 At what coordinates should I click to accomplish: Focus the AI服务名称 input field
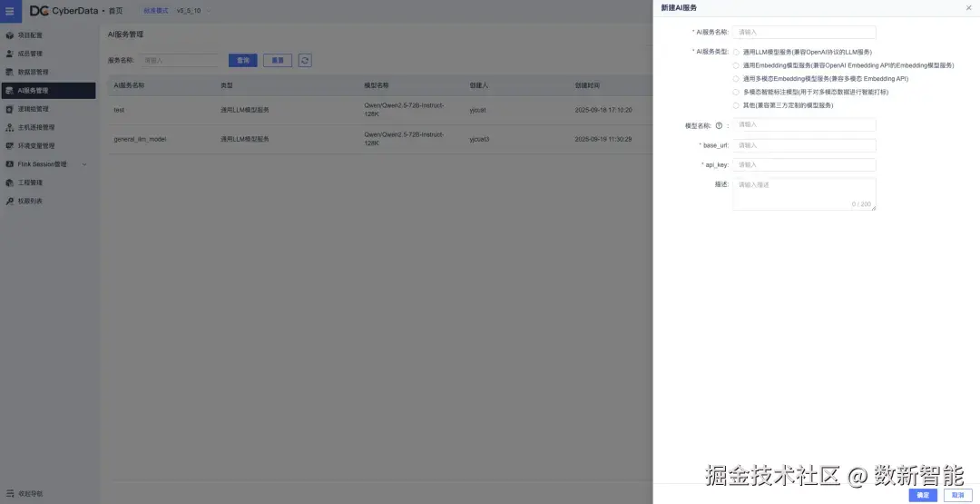804,32
